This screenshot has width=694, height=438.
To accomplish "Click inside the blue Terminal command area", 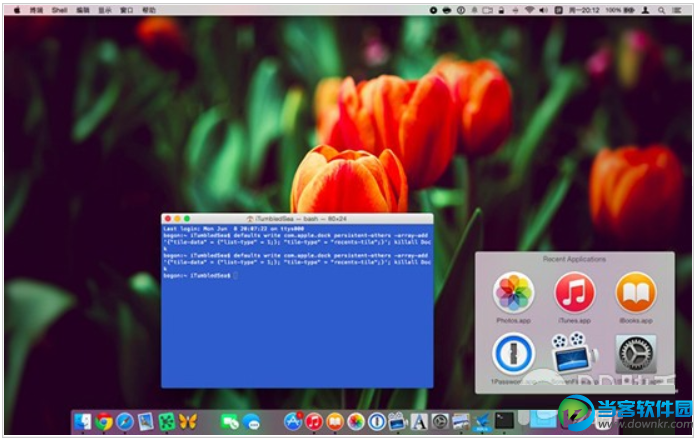I will click(297, 330).
